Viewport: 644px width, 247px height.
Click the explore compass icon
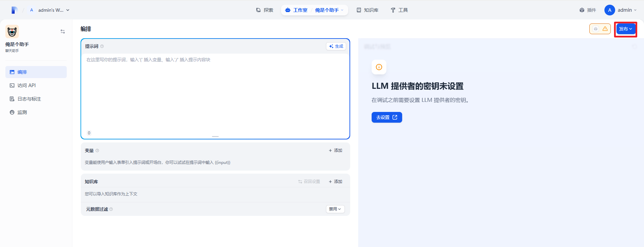point(258,10)
